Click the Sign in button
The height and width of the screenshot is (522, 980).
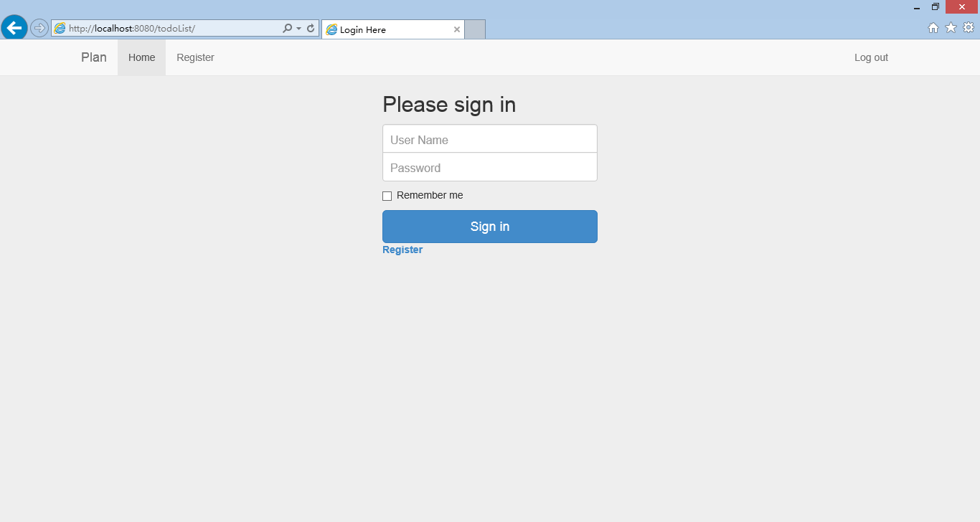[490, 227]
